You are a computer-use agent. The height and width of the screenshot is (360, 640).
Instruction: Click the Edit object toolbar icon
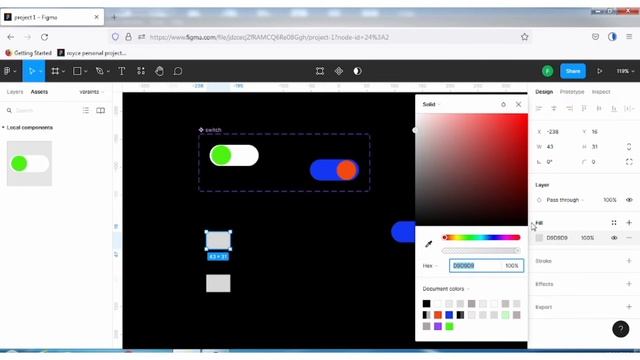pos(320,71)
